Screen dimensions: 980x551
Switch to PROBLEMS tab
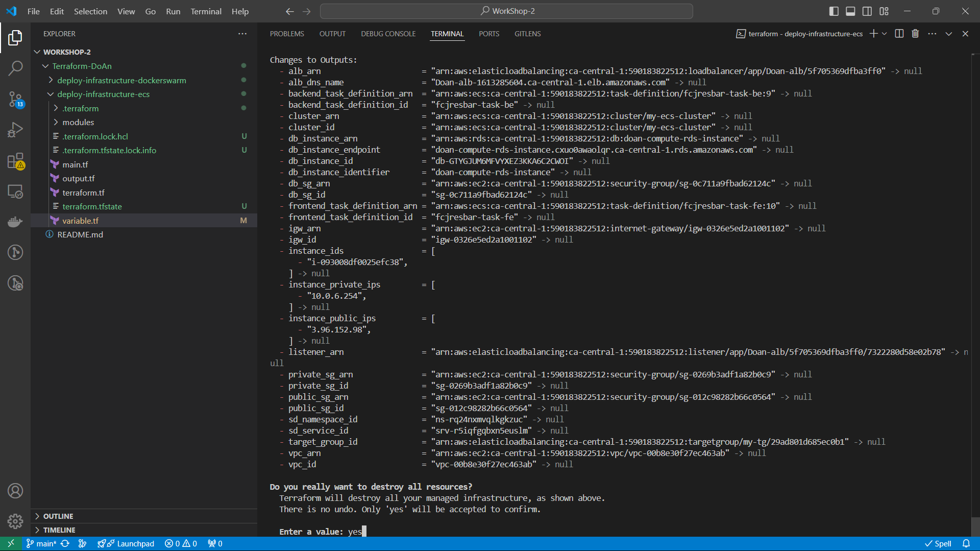coord(287,34)
